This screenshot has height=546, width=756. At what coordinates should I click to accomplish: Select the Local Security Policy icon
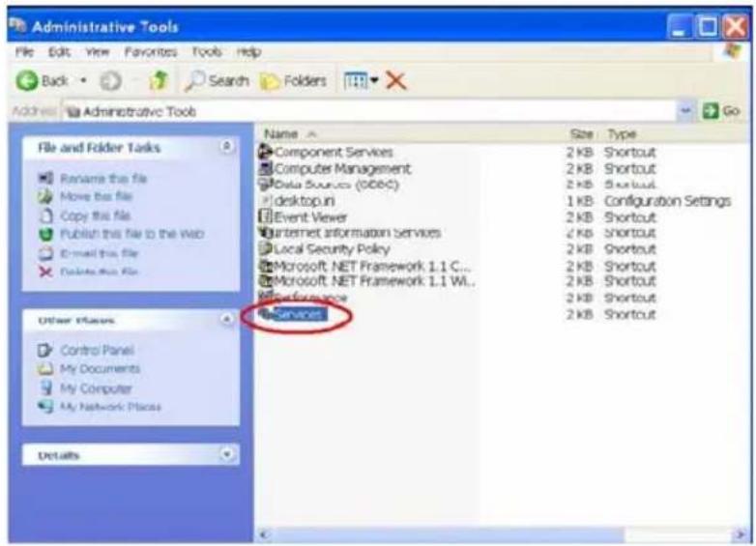[x=266, y=248]
